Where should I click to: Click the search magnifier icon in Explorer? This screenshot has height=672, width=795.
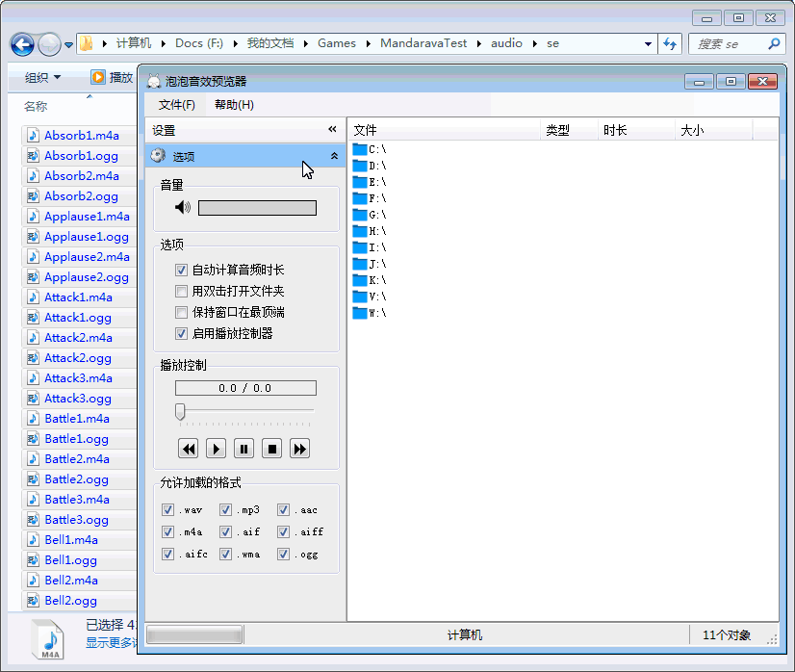pyautogui.click(x=774, y=44)
